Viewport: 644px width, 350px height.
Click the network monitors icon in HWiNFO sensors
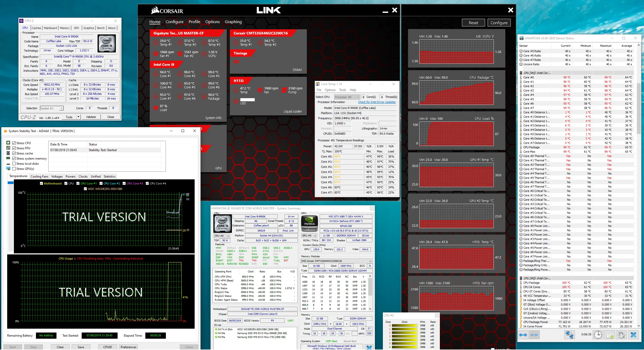569,335
